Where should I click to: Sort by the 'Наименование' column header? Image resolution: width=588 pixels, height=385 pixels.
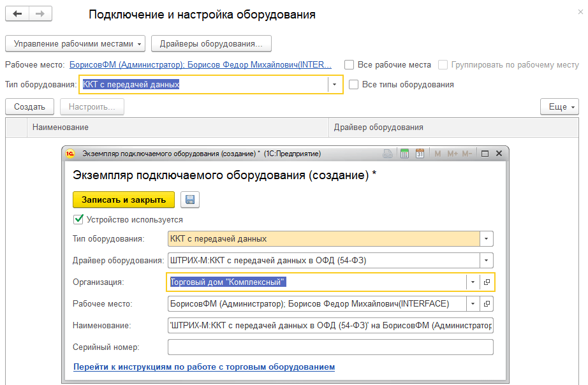[178, 127]
